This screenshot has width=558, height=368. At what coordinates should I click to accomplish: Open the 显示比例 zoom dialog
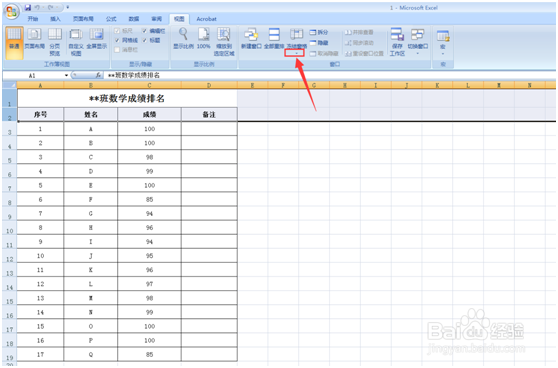click(x=183, y=38)
